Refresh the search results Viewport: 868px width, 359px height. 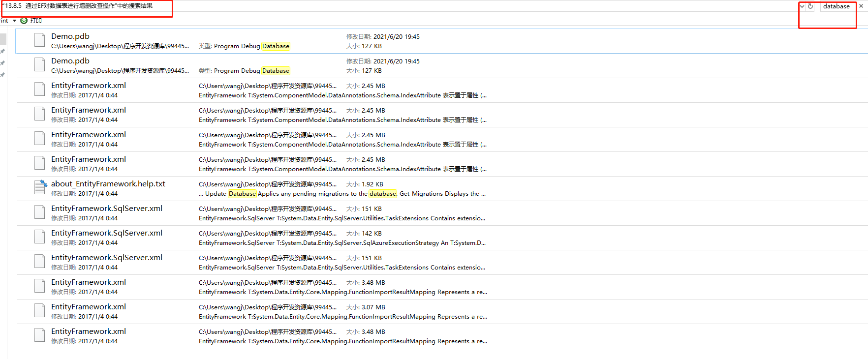[810, 6]
